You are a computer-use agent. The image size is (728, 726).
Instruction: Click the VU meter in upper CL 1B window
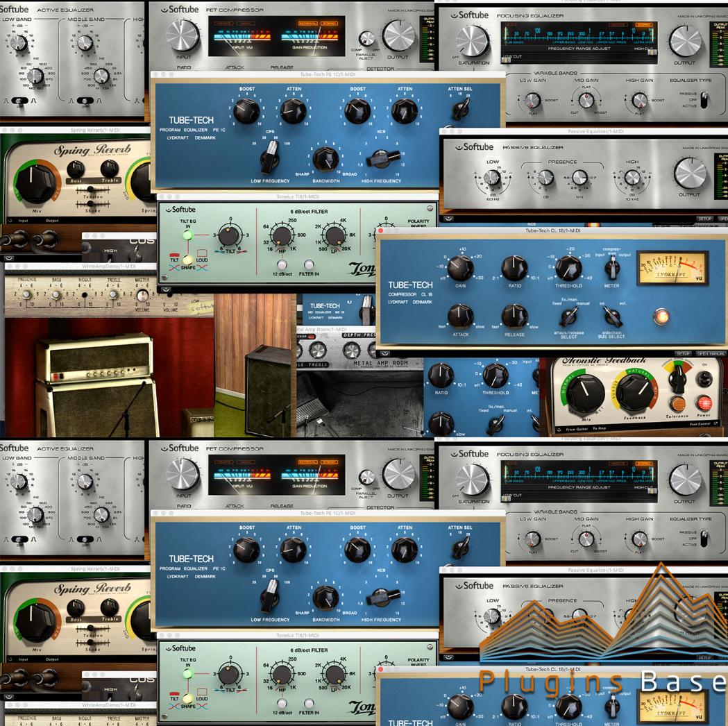click(672, 267)
